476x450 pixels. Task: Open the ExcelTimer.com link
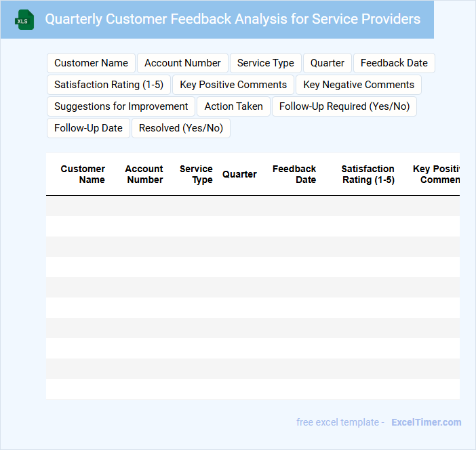tap(426, 422)
